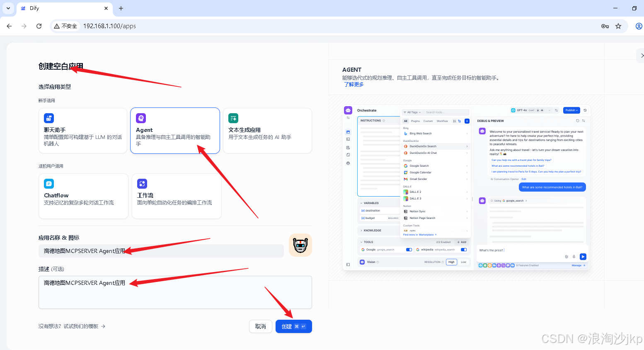Image resolution: width=644 pixels, height=350 pixels.
Task: Select the 聊天助手 app type card
Action: pos(83,131)
